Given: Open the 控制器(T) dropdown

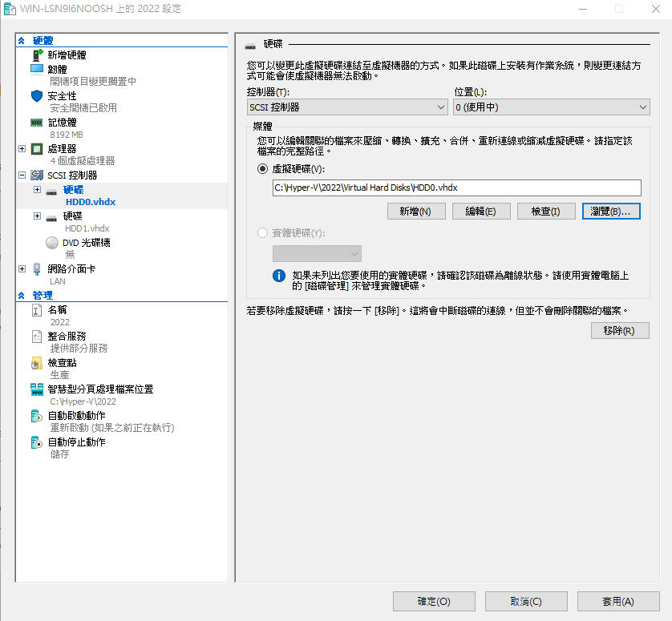Looking at the screenshot, I should coord(347,107).
